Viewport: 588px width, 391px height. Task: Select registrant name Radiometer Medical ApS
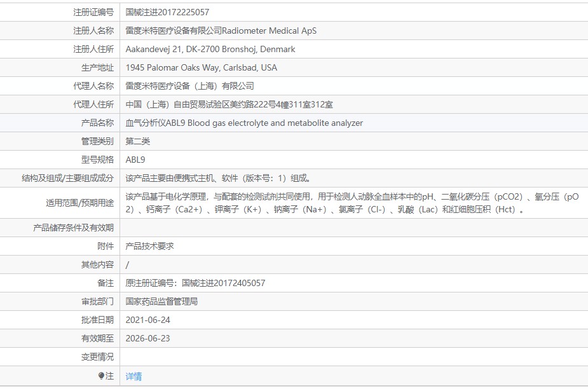point(270,31)
